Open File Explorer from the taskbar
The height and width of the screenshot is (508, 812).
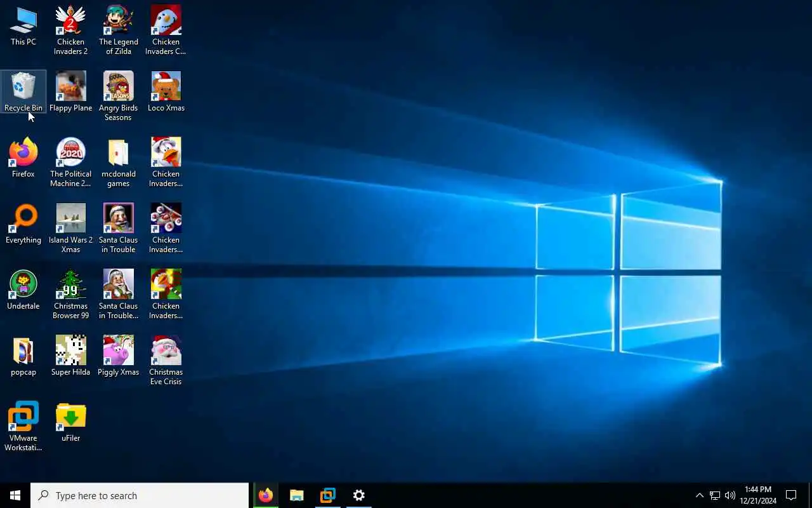297,495
